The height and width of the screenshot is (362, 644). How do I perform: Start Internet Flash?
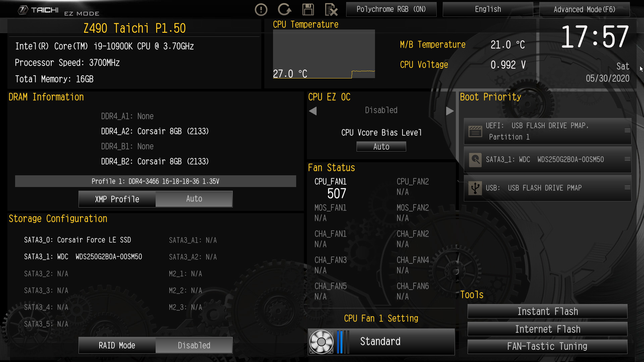(x=547, y=329)
